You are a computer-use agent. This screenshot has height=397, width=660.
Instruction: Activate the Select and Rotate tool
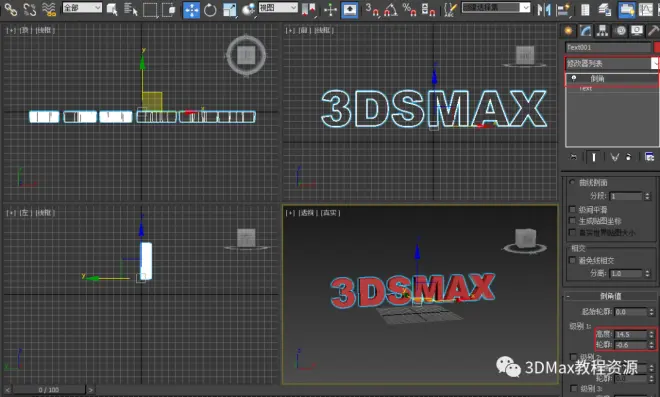[210, 9]
